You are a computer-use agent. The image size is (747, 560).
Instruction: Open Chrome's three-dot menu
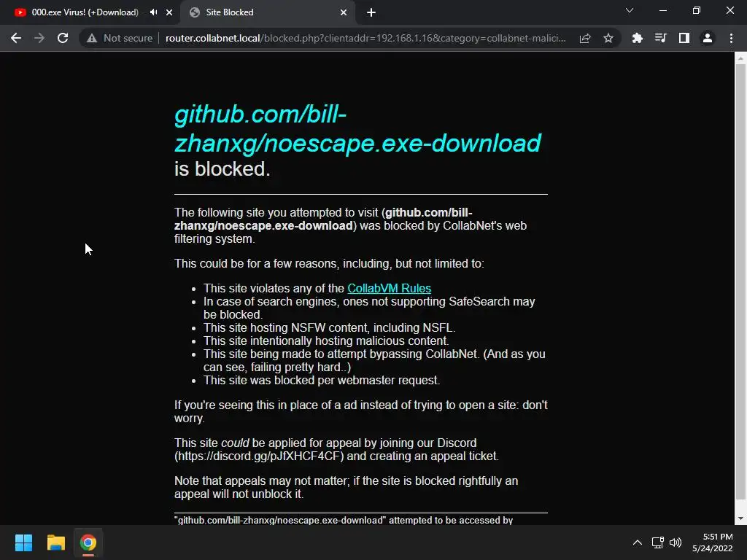click(731, 38)
